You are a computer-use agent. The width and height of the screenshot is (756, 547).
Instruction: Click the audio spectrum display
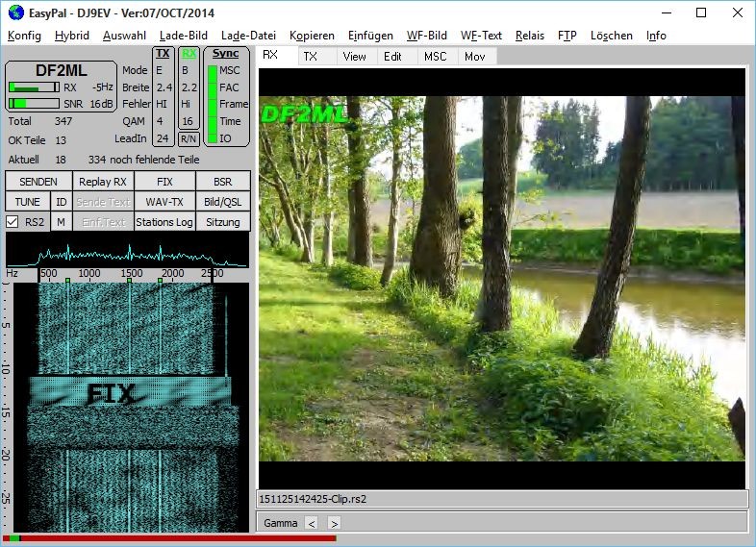pyautogui.click(x=127, y=250)
